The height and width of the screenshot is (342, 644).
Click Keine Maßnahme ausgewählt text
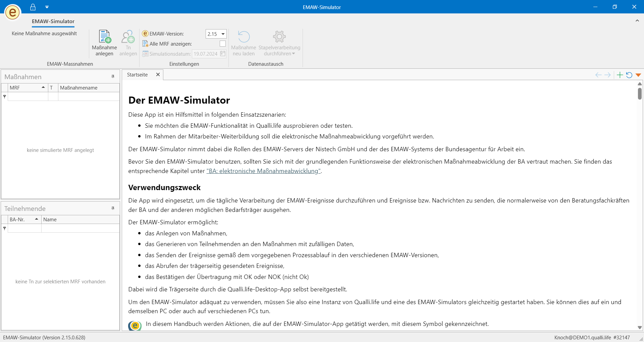pos(44,34)
